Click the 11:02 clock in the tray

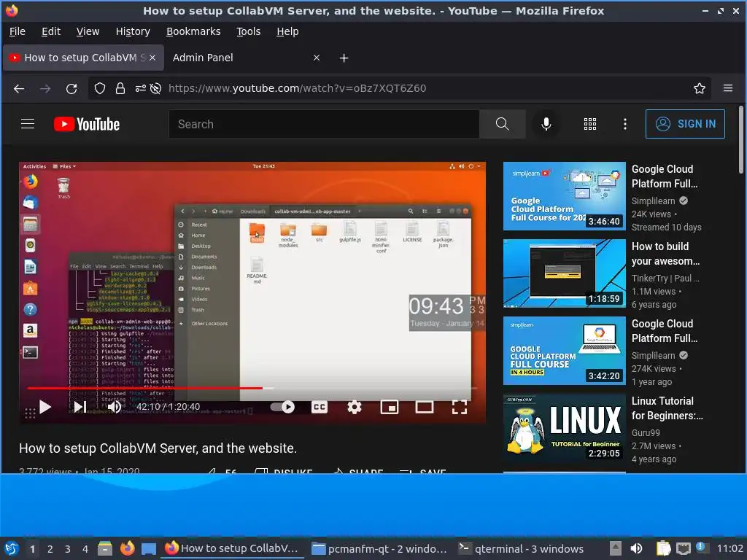coord(729,548)
